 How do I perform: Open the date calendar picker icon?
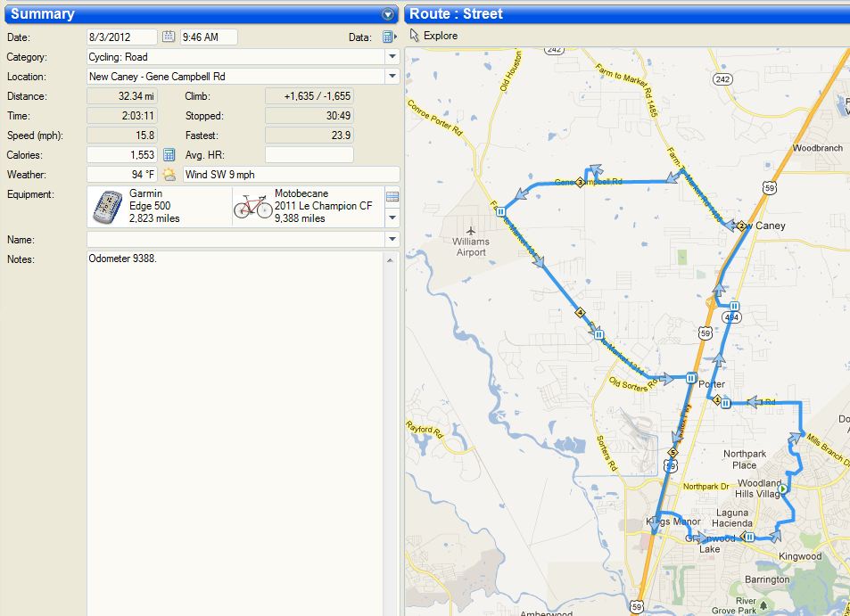pyautogui.click(x=169, y=37)
